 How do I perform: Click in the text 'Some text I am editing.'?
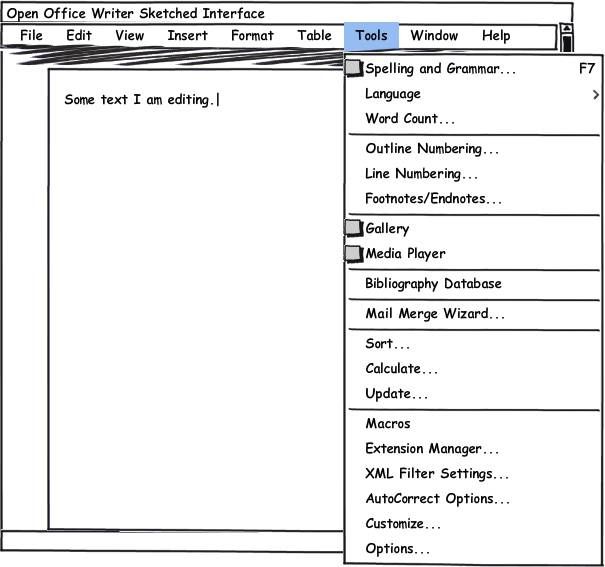[139, 100]
